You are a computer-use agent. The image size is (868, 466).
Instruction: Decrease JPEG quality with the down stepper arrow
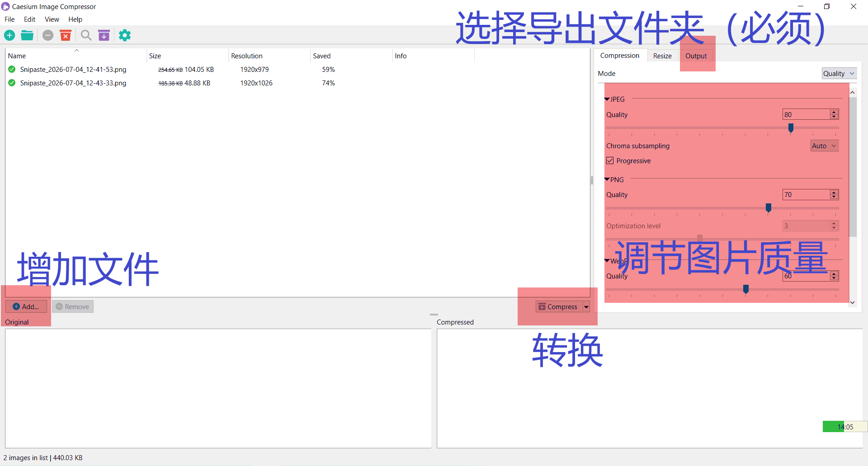click(x=834, y=117)
